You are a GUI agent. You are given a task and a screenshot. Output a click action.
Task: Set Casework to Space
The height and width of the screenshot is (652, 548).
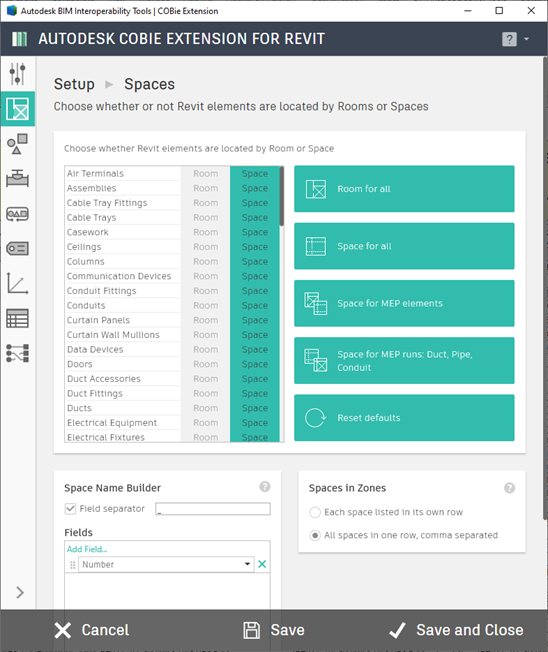(254, 232)
